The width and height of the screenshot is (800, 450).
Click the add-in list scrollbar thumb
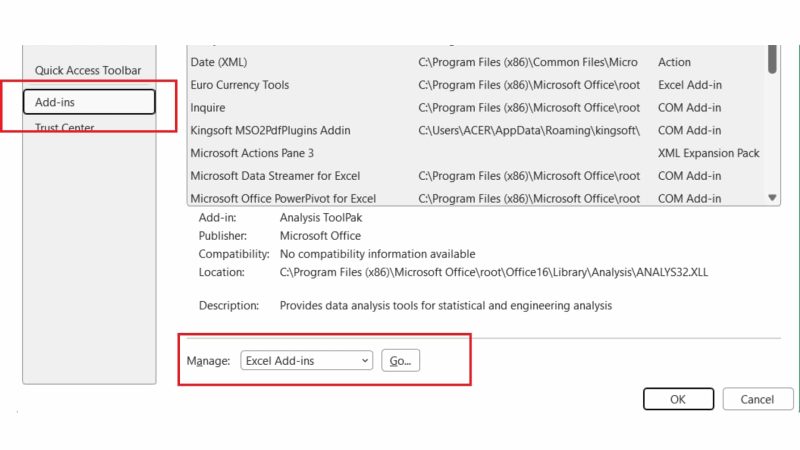(x=772, y=59)
